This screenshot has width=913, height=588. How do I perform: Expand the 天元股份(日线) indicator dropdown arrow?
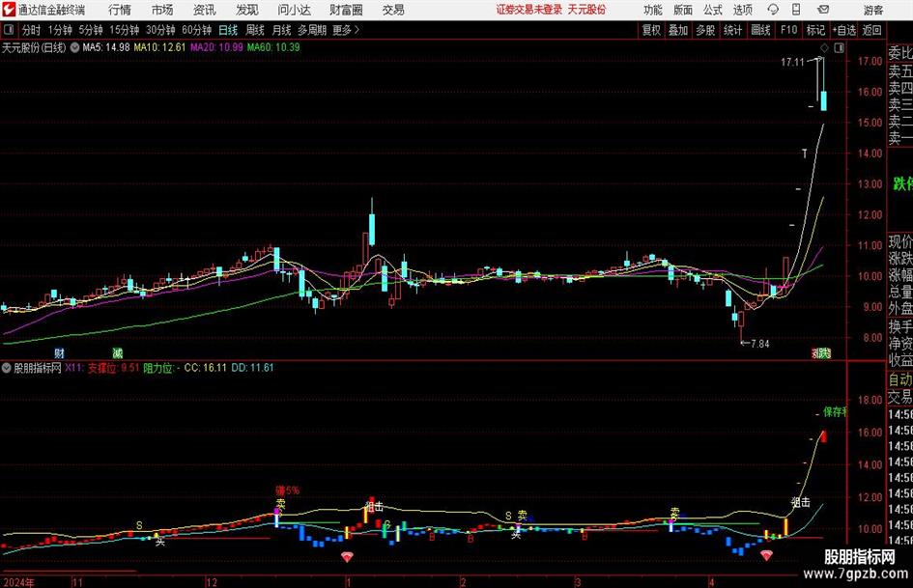point(74,47)
